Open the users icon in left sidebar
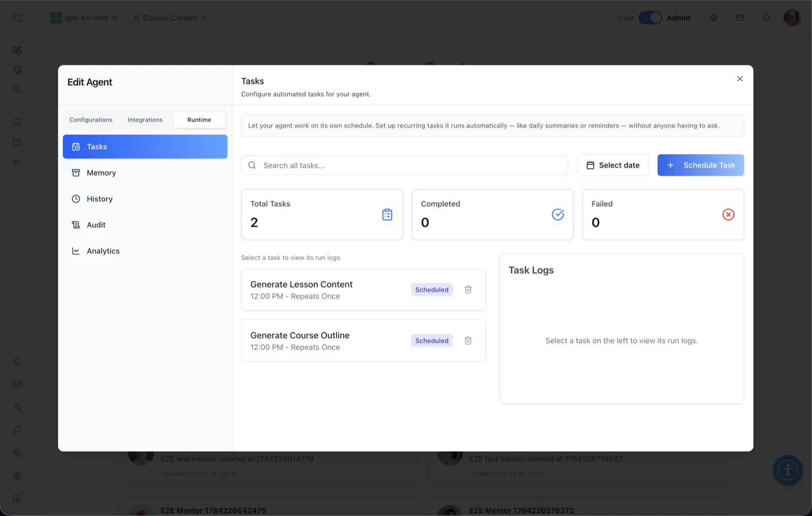 pyautogui.click(x=17, y=407)
